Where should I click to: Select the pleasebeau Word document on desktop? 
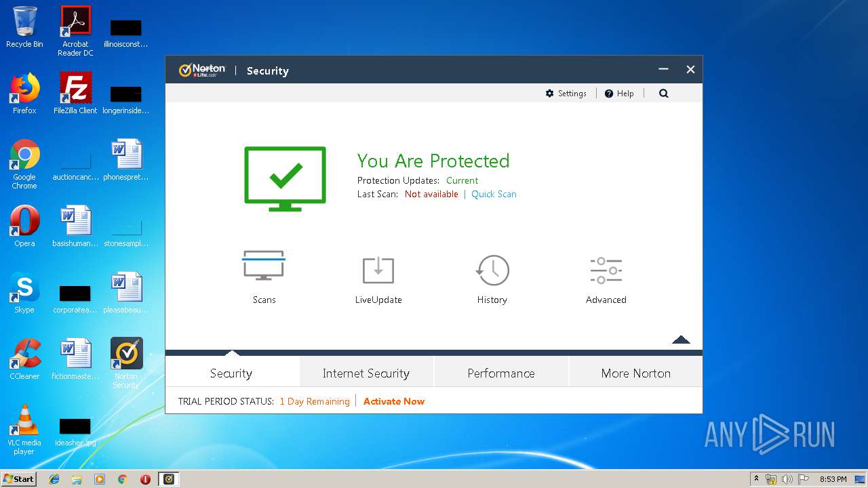(x=126, y=293)
